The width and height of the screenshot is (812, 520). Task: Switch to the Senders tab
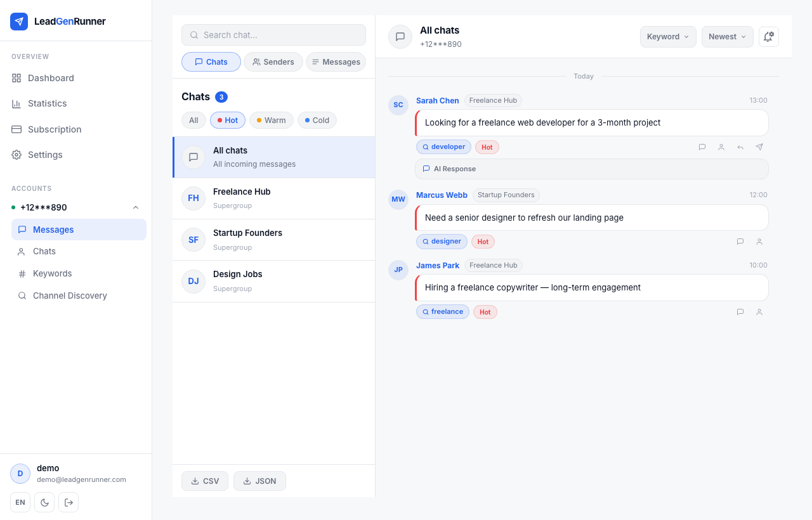(x=273, y=62)
